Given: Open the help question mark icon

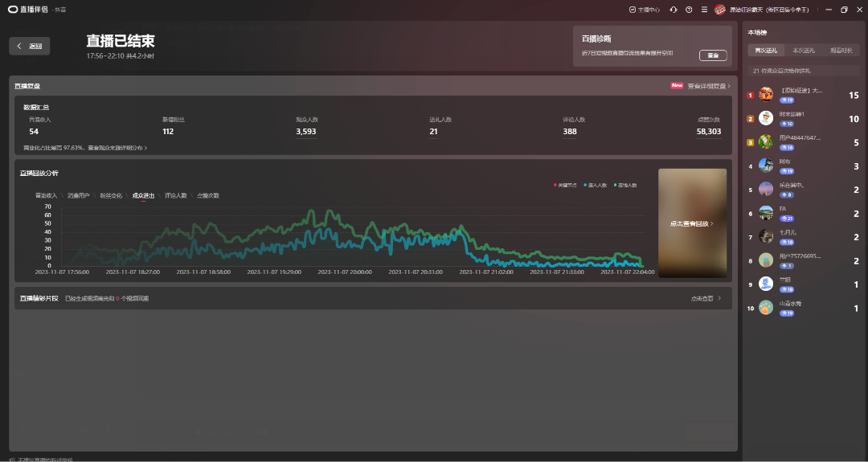Looking at the screenshot, I should click(x=689, y=10).
